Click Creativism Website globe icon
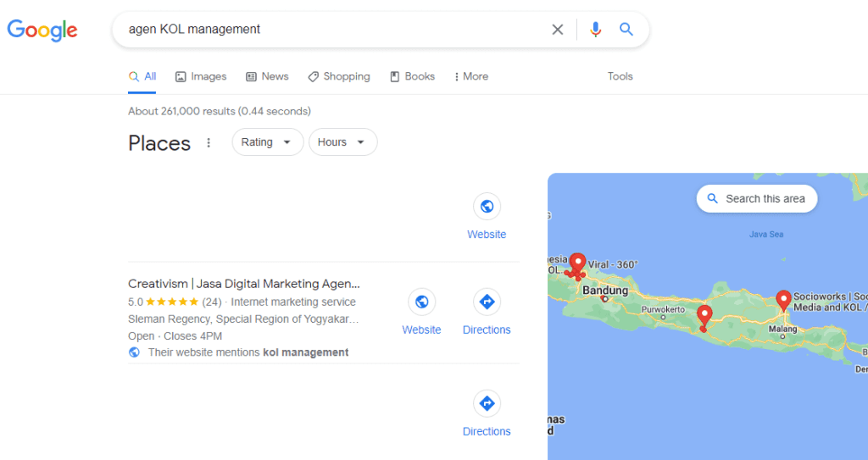This screenshot has height=460, width=868. [422, 302]
